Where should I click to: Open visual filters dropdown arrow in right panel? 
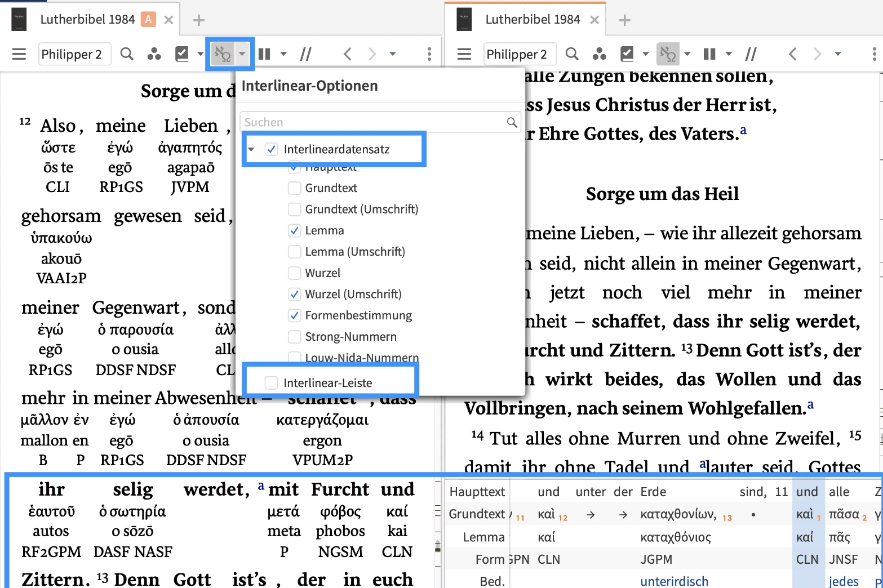646,54
